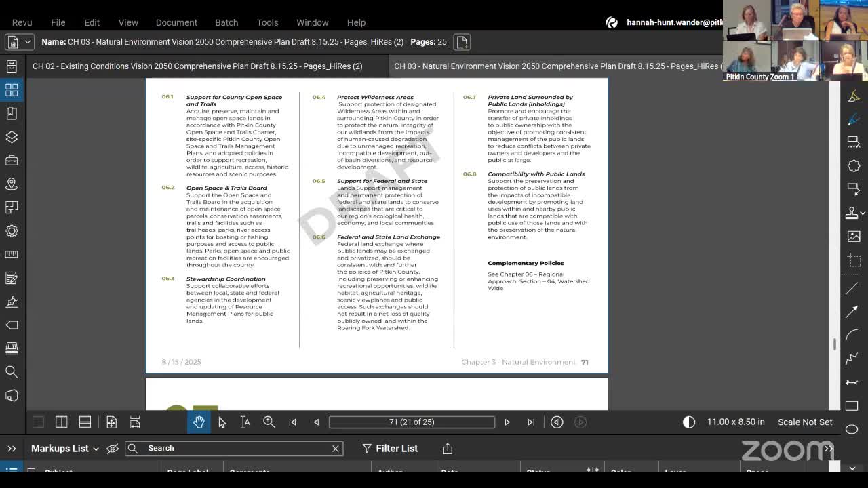The image size is (868, 488).
Task: Click the Filter List button
Action: click(390, 448)
